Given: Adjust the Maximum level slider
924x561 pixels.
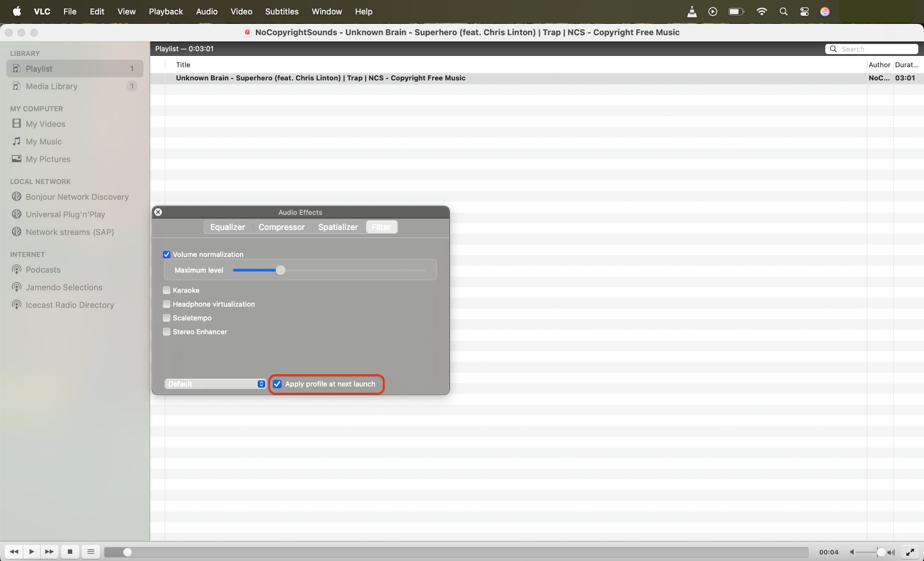Looking at the screenshot, I should pos(281,270).
